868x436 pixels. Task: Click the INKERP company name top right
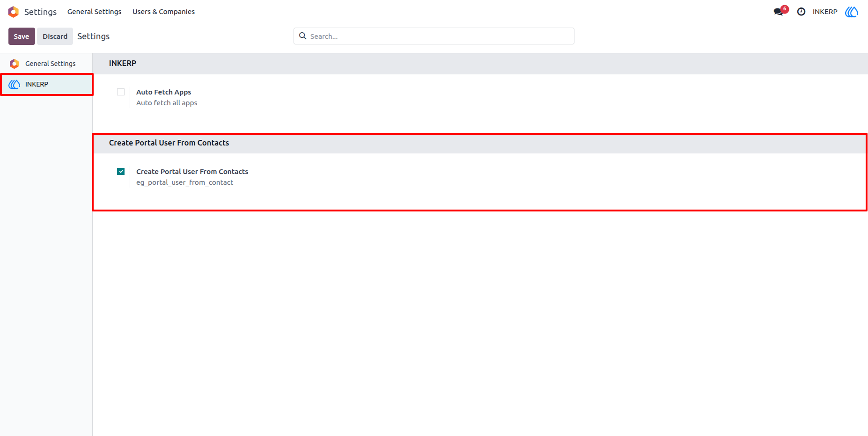[825, 12]
